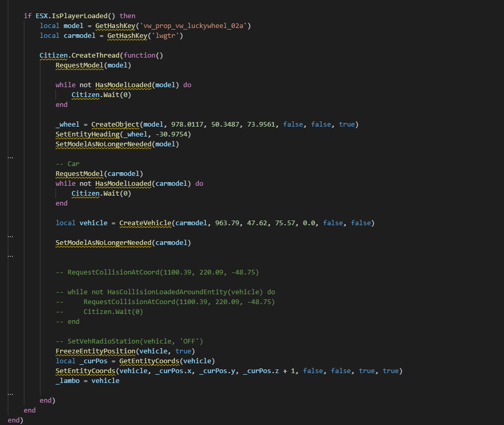Click the Citizen.CreateThread call
The height and width of the screenshot is (425, 504).
click(78, 55)
